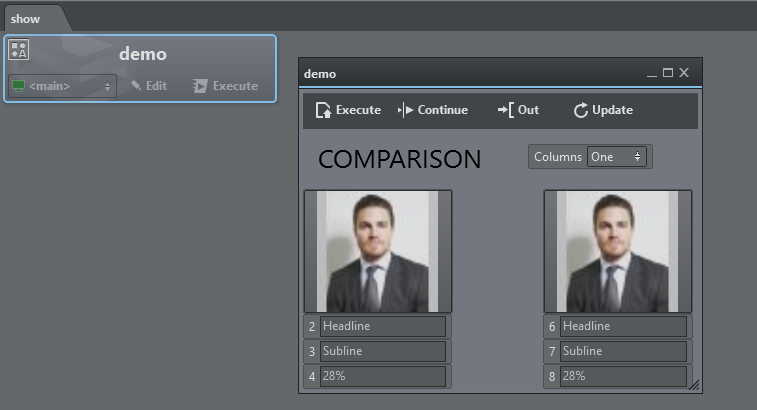Take the graphic Out

tap(518, 110)
